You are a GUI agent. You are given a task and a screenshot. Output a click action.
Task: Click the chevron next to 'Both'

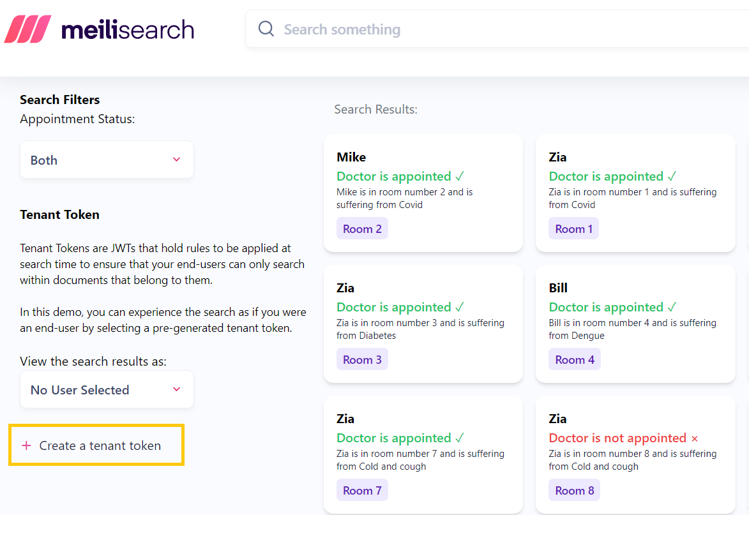click(x=177, y=160)
